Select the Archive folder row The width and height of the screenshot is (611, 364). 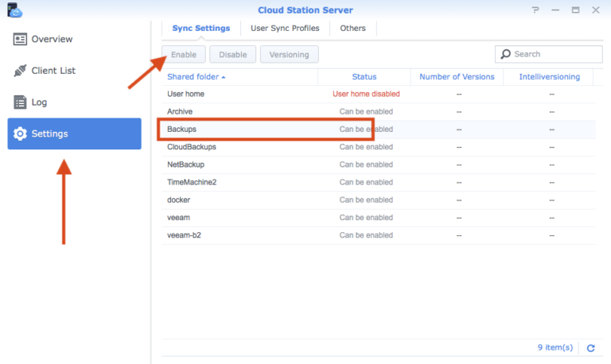[379, 112]
